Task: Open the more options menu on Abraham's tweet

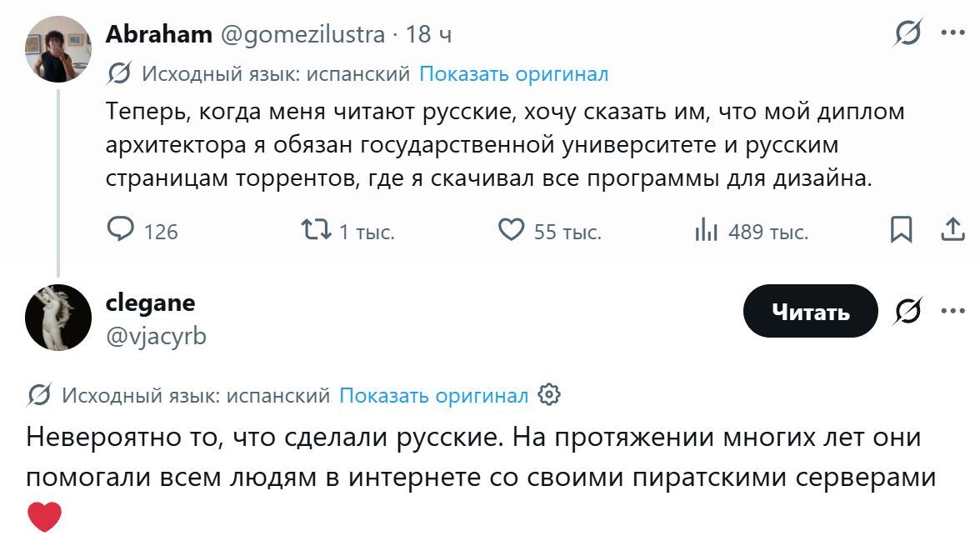Action: click(952, 33)
